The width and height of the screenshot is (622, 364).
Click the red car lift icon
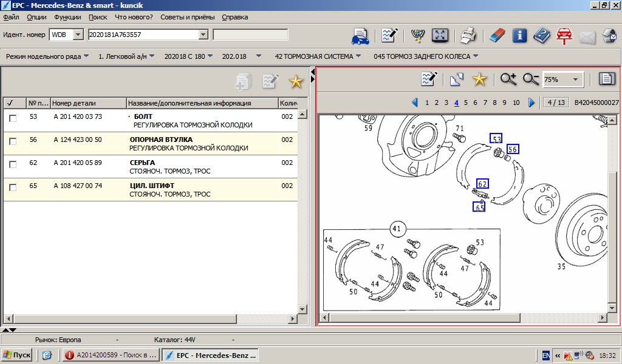click(x=564, y=36)
